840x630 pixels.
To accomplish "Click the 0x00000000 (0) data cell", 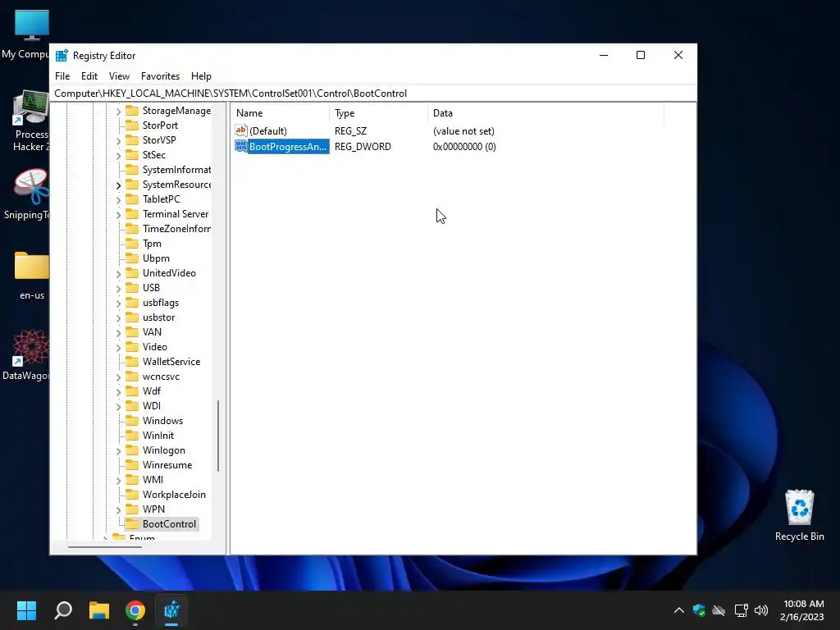I will (x=464, y=147).
